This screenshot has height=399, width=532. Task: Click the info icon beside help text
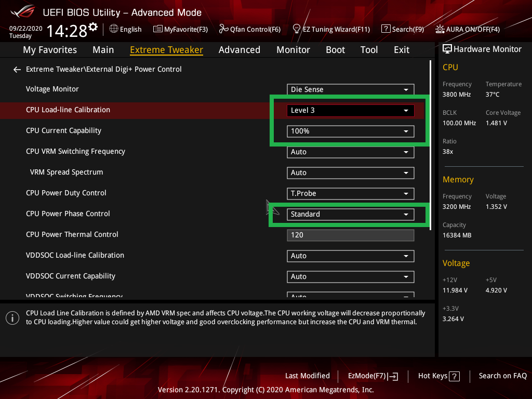pos(12,318)
